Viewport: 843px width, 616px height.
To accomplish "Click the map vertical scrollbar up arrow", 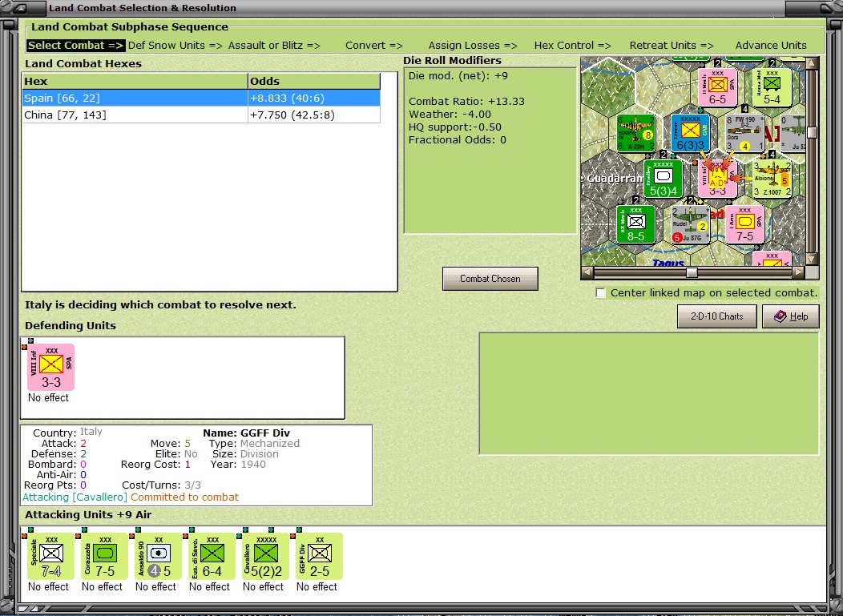I will pyautogui.click(x=812, y=63).
